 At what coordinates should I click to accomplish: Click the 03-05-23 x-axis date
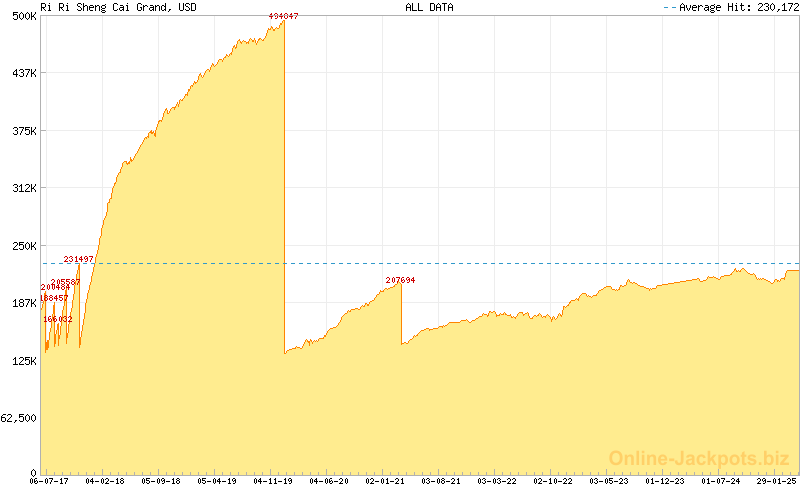609,481
